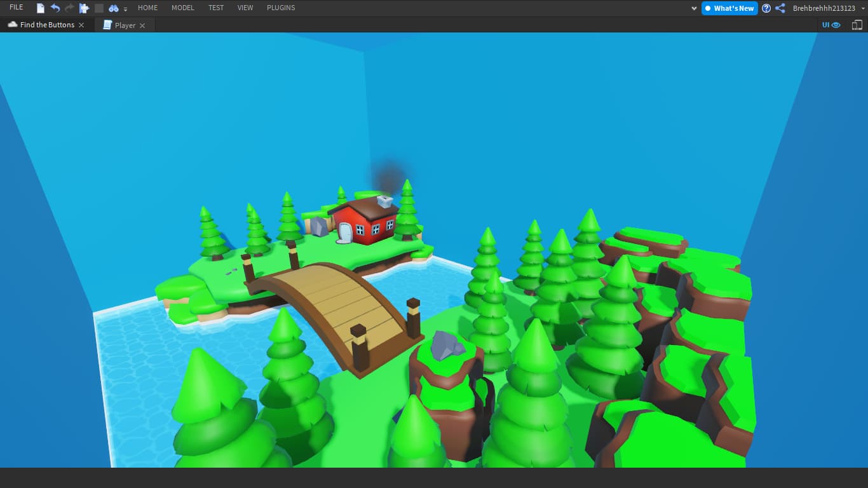Expand the ribbon with the chevron arrow

click(x=694, y=8)
